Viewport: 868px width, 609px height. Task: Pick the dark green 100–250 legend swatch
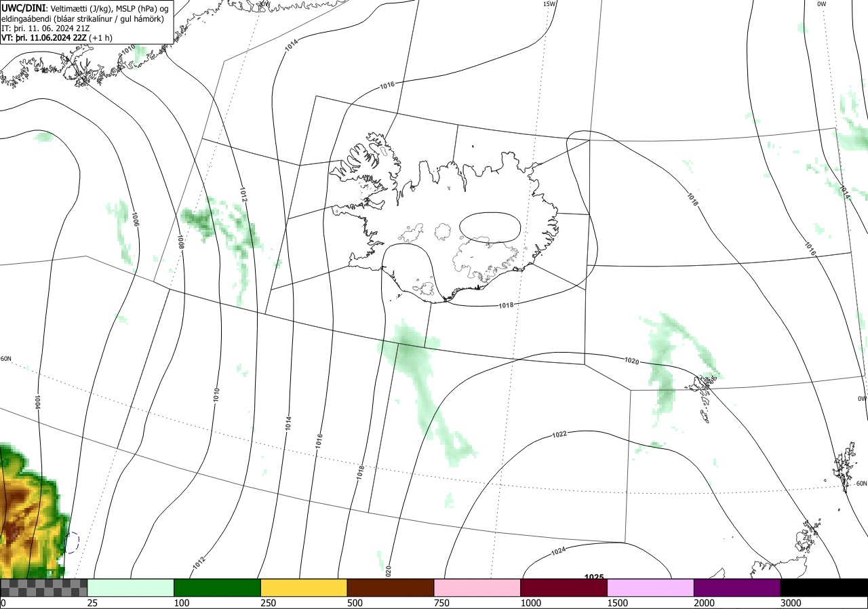(218, 587)
